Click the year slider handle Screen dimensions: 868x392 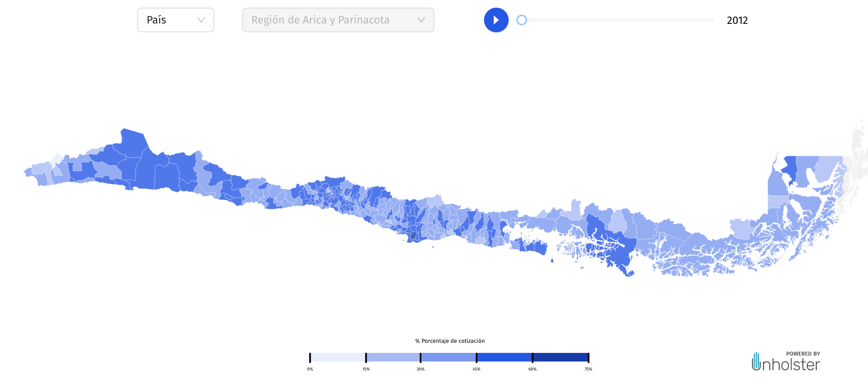(x=522, y=20)
